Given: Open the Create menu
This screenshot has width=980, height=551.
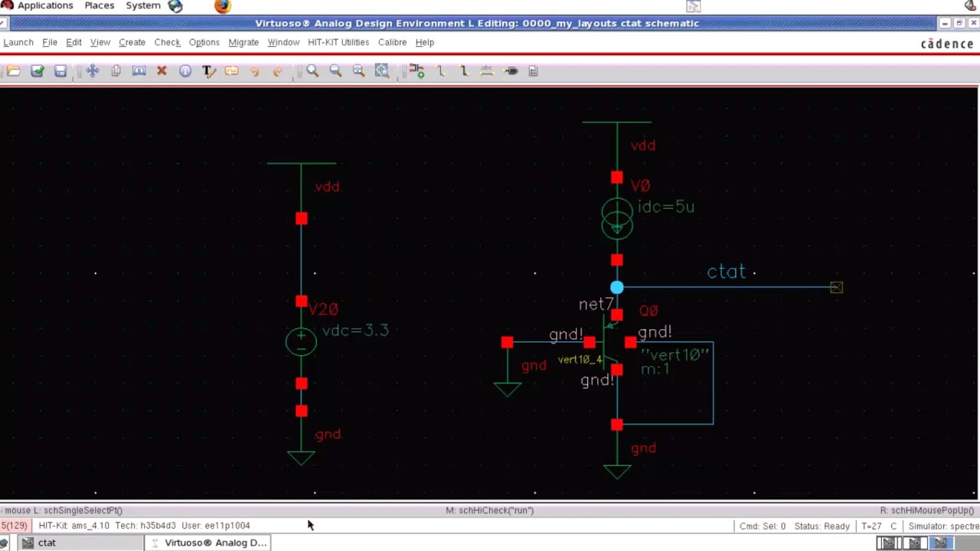Looking at the screenshot, I should (x=132, y=42).
